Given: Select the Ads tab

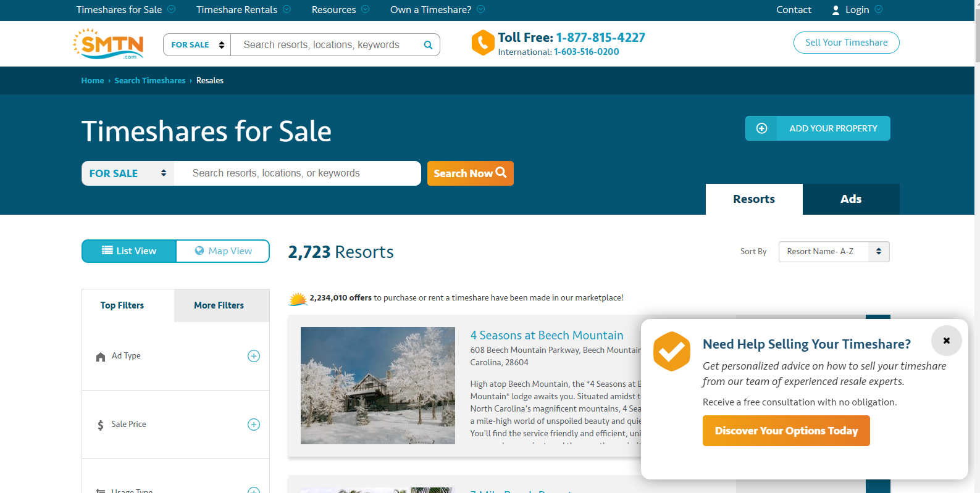Looking at the screenshot, I should (851, 199).
